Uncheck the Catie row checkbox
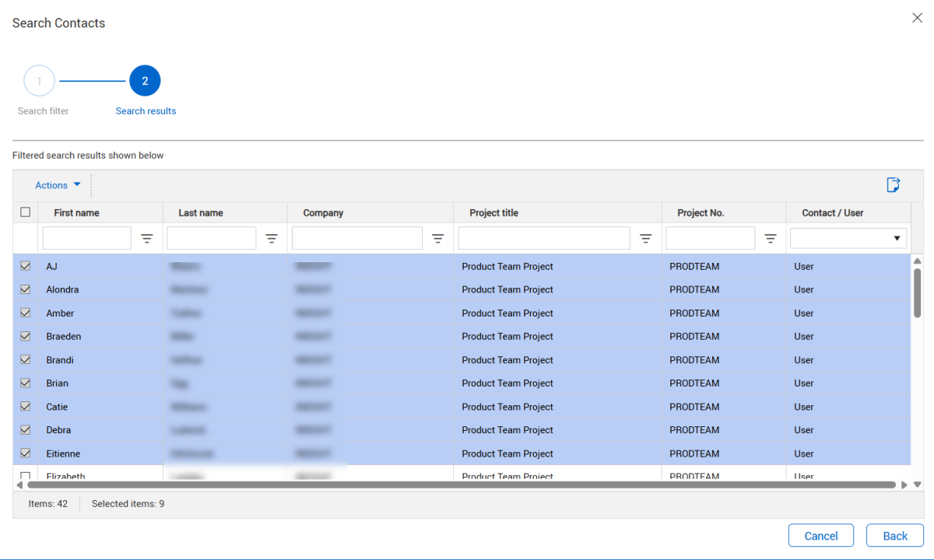 tap(26, 406)
